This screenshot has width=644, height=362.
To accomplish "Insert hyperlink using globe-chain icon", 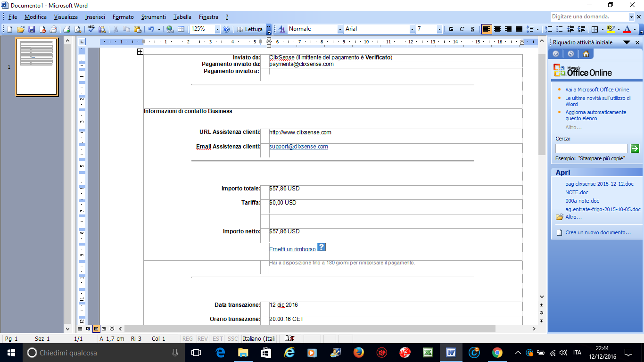I will coord(170,29).
